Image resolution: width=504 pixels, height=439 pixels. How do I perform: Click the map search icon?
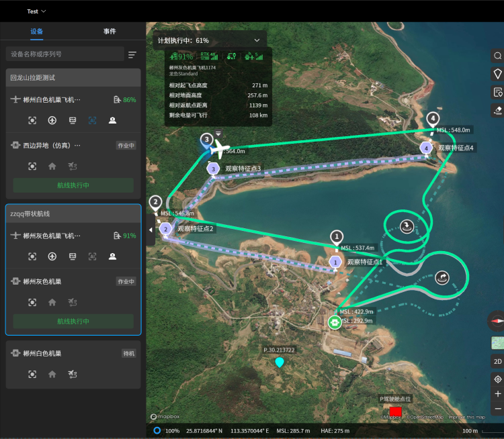click(x=497, y=56)
